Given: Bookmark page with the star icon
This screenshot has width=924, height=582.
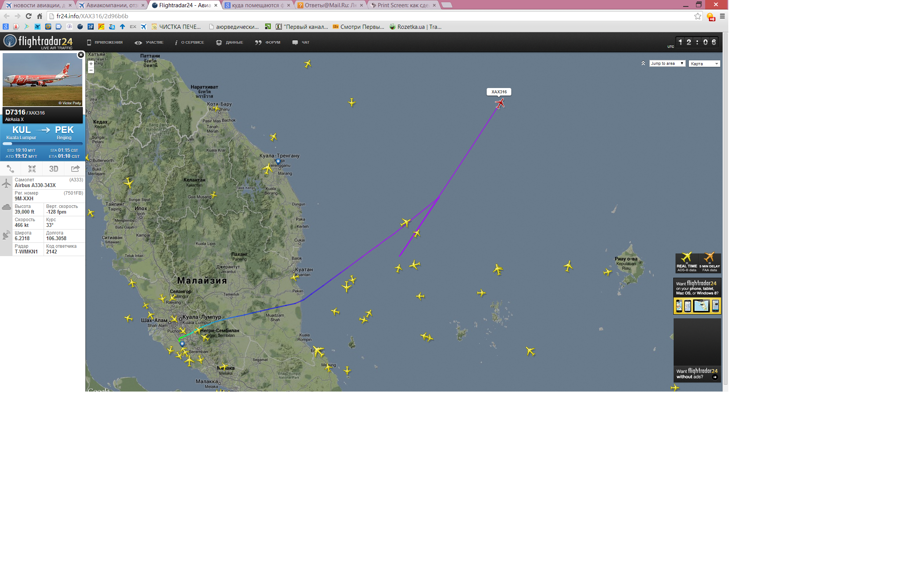Looking at the screenshot, I should pos(698,16).
